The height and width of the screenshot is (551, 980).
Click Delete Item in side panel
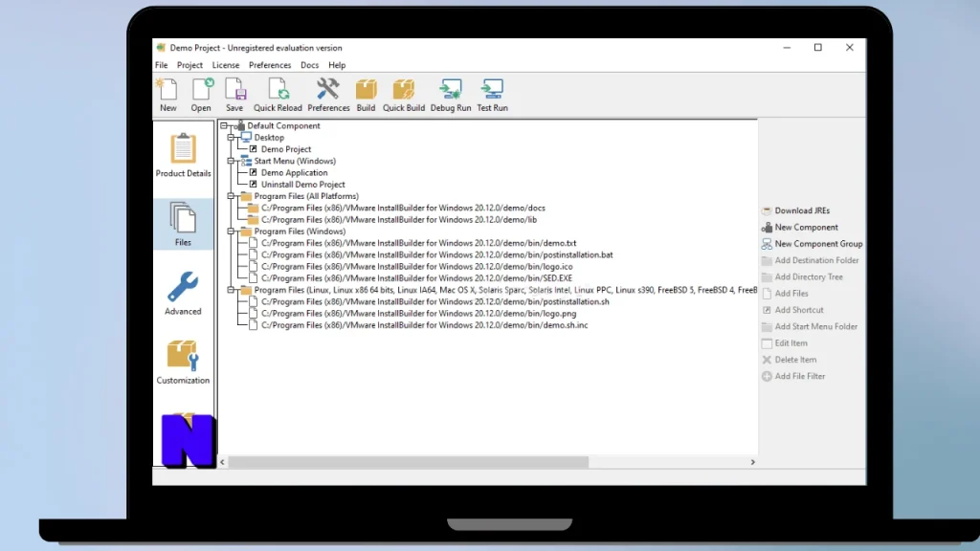point(789,360)
